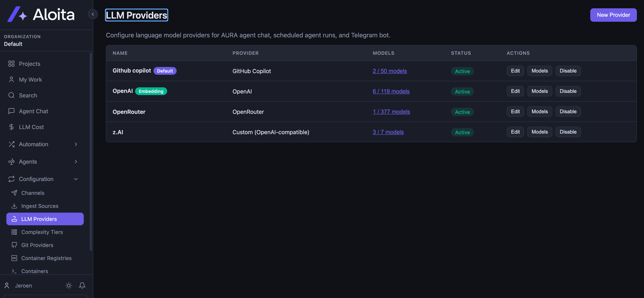Click the LLM Providers page heading
644x298 pixels.
[137, 15]
